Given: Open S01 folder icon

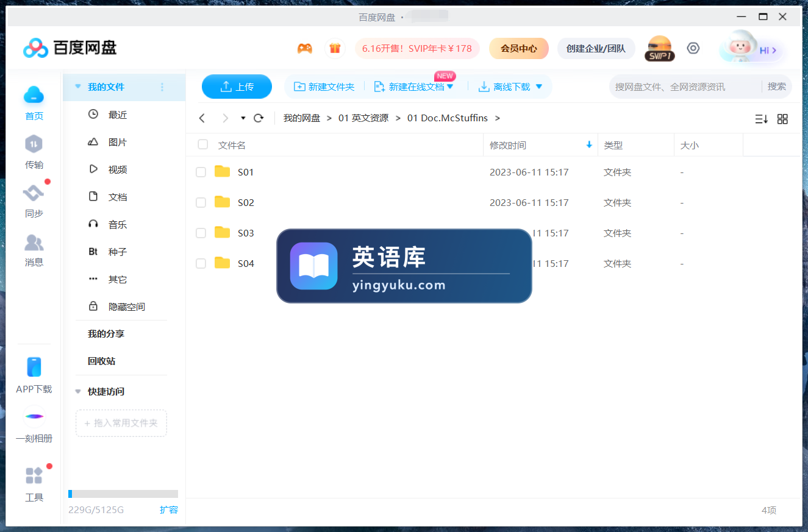Looking at the screenshot, I should 223,171.
